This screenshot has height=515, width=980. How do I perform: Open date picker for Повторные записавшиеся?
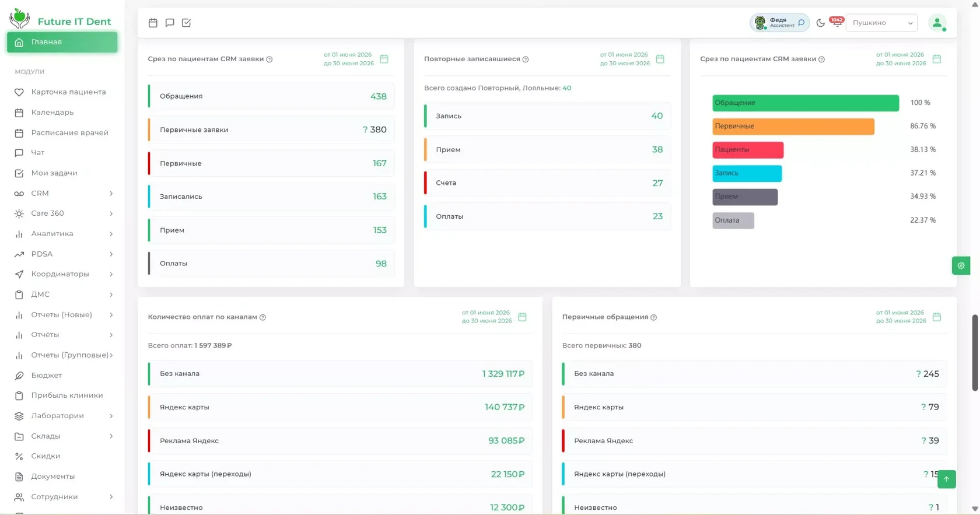660,59
